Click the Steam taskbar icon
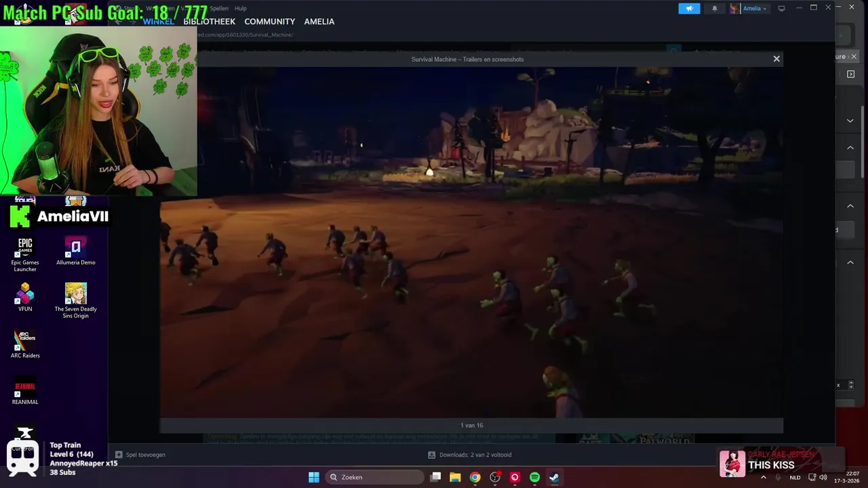 click(554, 477)
